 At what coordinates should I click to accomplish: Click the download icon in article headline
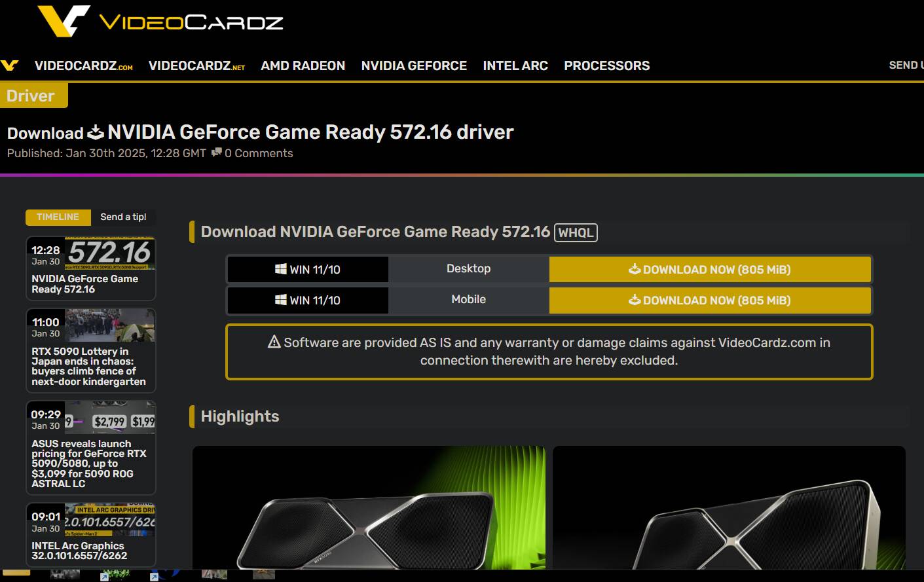(x=96, y=133)
